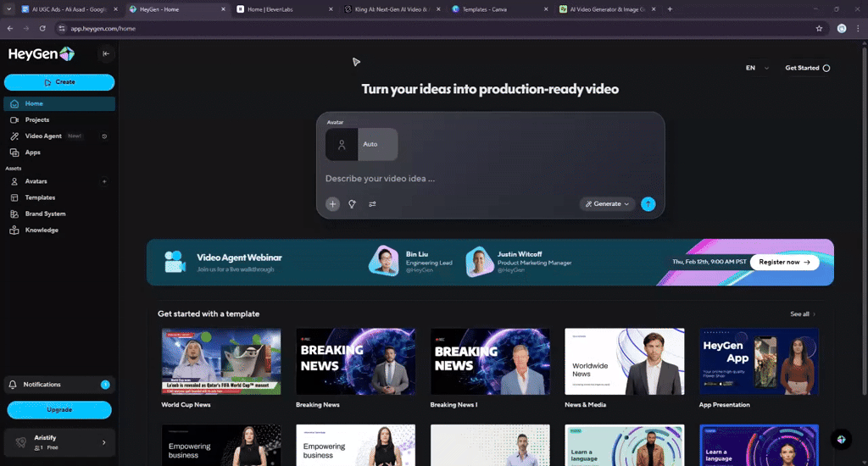
Task: Open the Create button
Action: tap(59, 82)
